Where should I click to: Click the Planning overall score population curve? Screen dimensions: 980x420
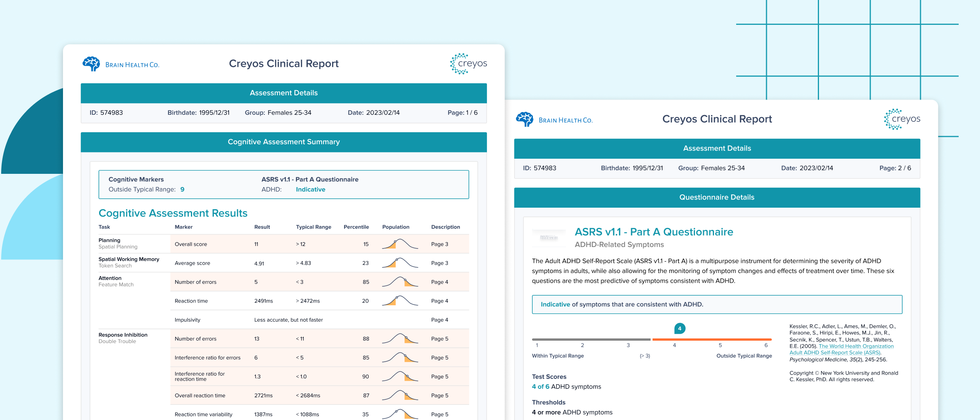coord(400,244)
